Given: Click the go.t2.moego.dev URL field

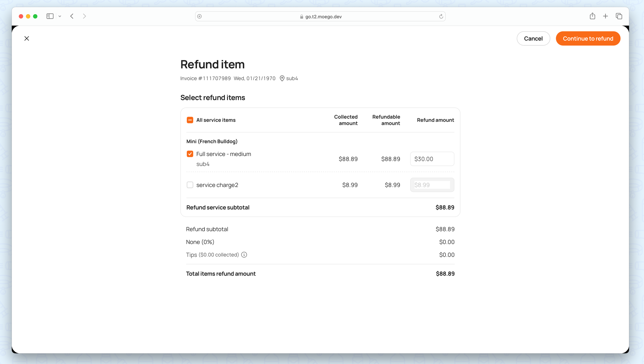Looking at the screenshot, I should pyautogui.click(x=323, y=16).
